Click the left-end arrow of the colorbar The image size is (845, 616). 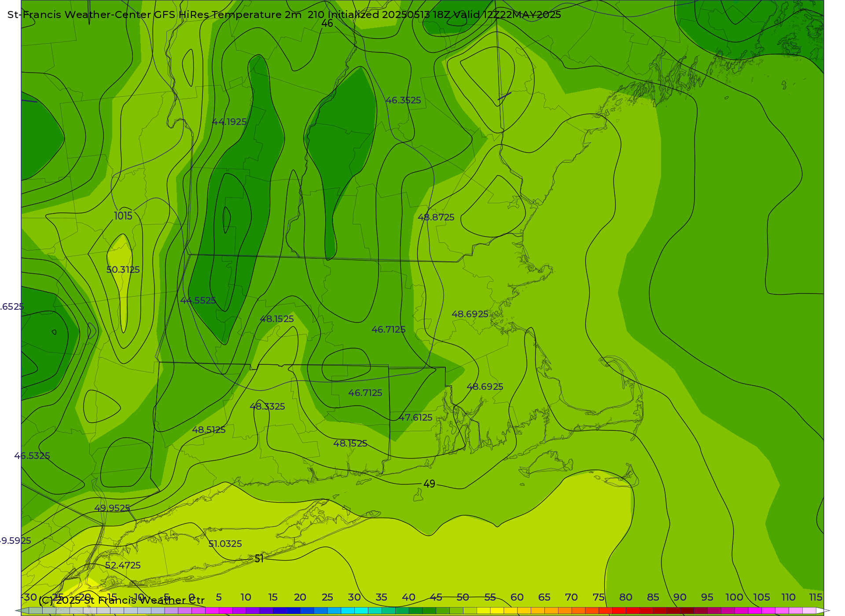pyautogui.click(x=22, y=611)
